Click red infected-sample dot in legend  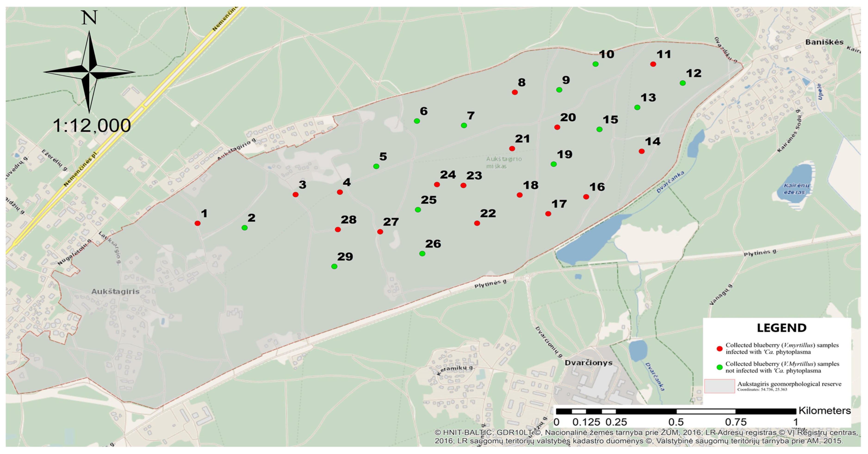point(719,349)
